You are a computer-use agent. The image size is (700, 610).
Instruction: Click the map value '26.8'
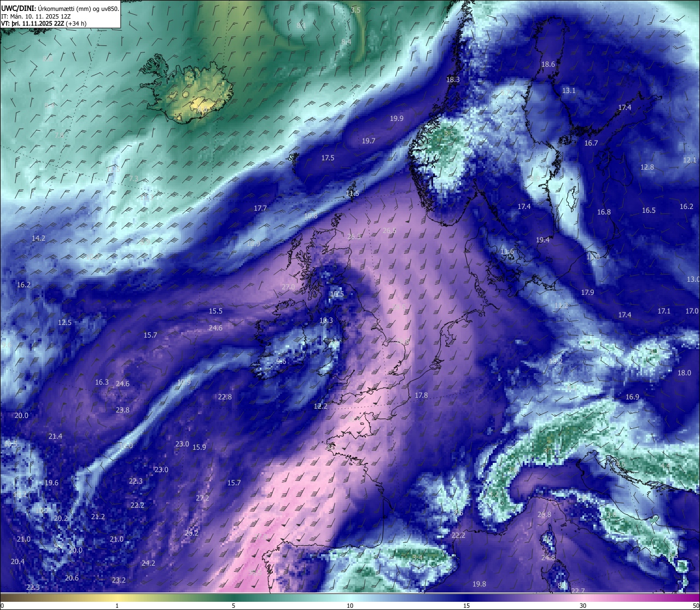point(544,514)
